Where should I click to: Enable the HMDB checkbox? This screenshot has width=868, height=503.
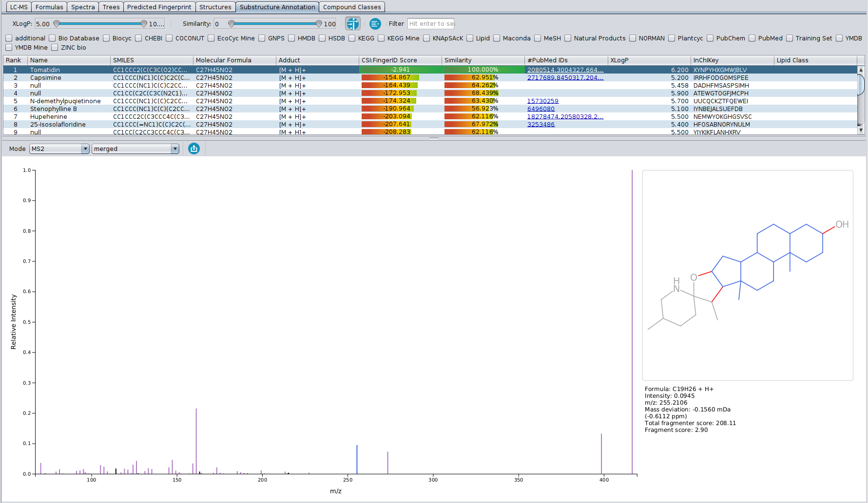click(x=291, y=38)
